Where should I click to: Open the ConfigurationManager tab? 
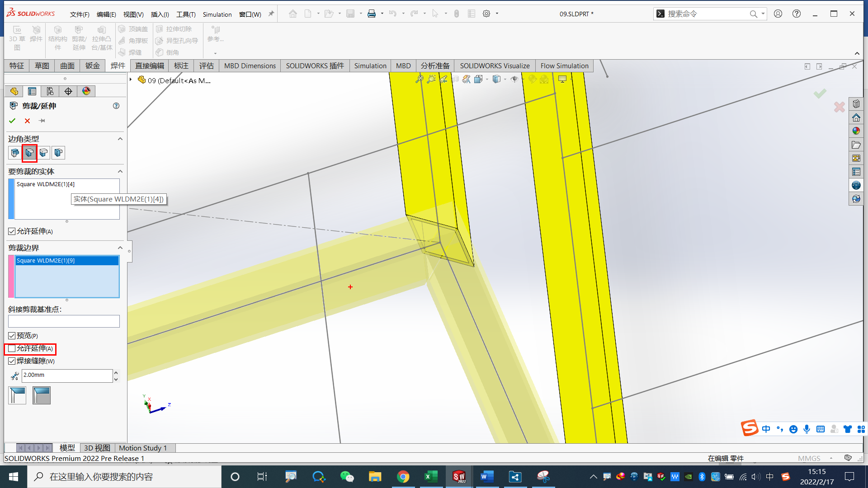coord(50,91)
